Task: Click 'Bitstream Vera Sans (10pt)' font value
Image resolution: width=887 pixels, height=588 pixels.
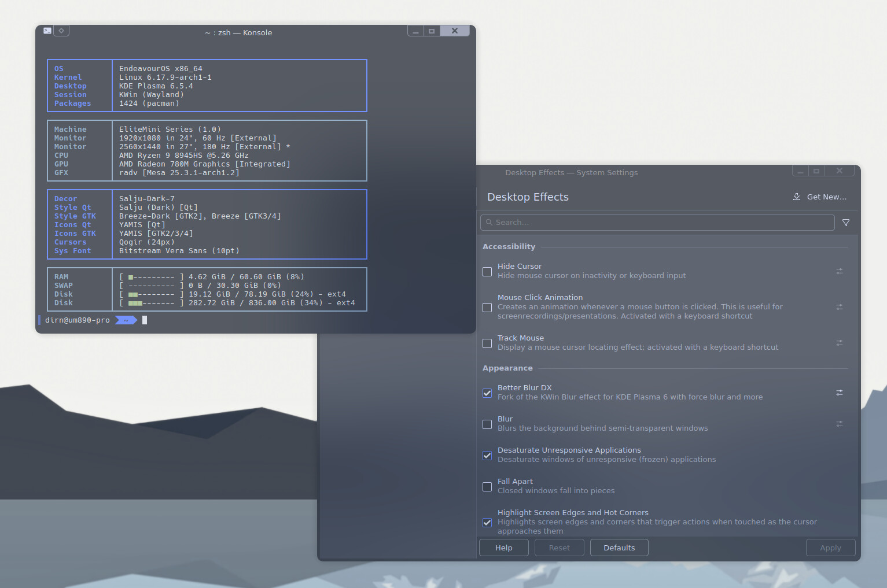Action: pyautogui.click(x=179, y=251)
